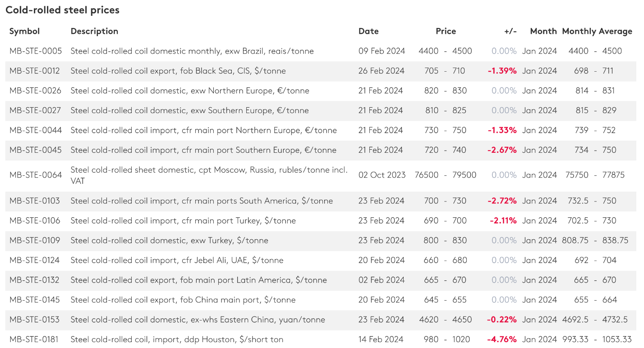Viewport: 644px width, 348px height.
Task: Open the MB-STE-0012 Black Sea export row
Action: pos(178,71)
